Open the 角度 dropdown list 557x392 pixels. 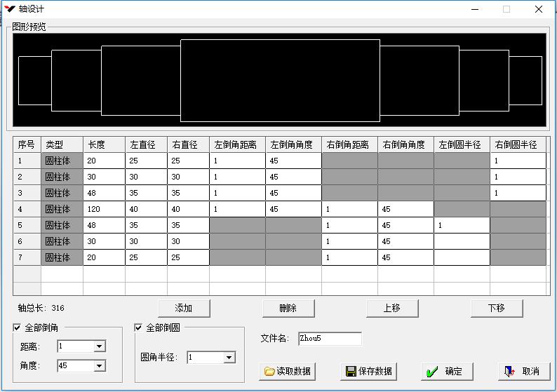coord(99,366)
